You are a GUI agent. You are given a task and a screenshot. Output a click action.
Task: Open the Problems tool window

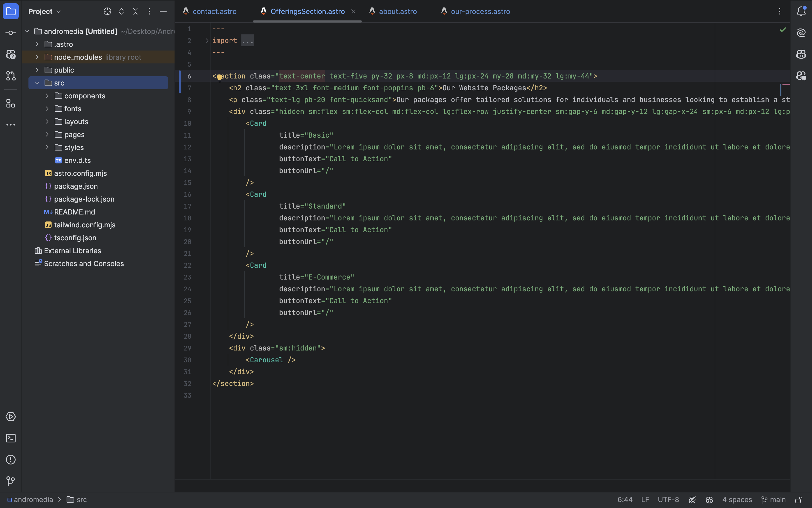(x=11, y=460)
